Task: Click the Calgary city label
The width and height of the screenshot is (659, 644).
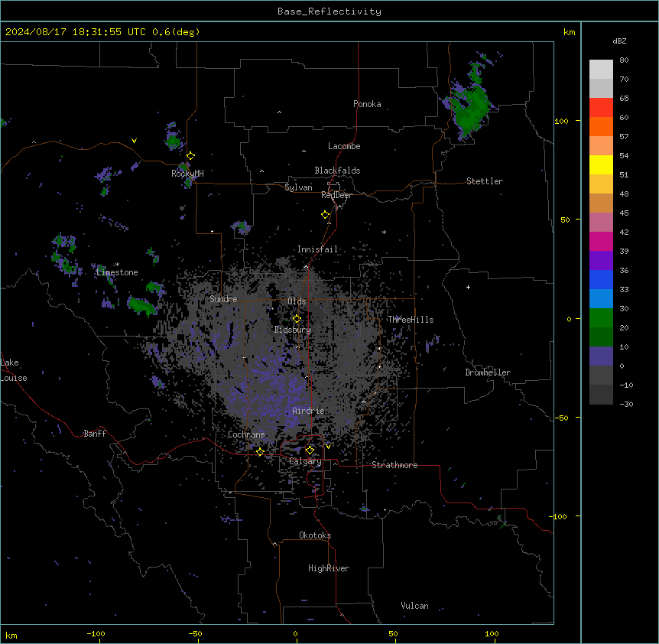Action: 306,461
